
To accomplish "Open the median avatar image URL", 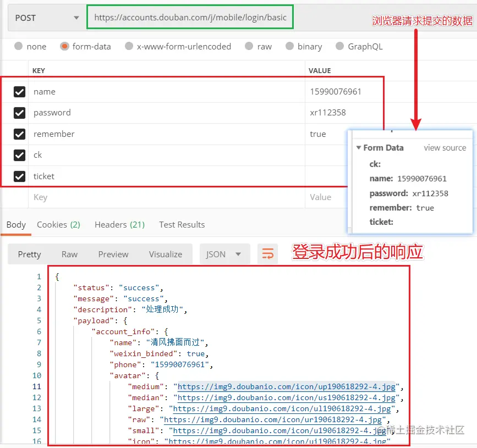I will 286,398.
